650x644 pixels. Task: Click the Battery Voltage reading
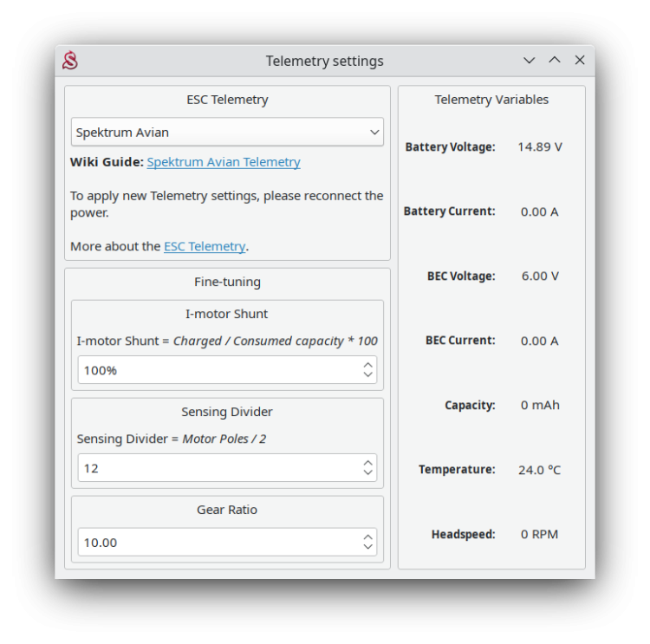pos(540,147)
